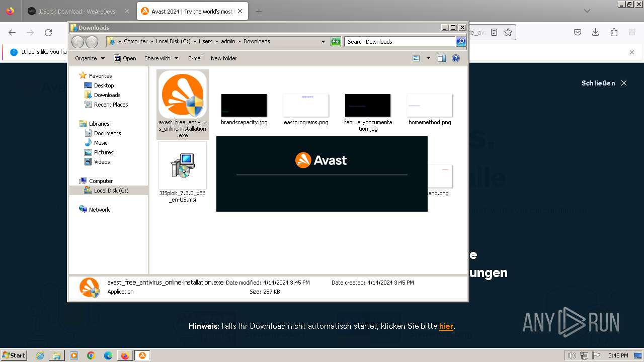Screen dimensions: 644x362
Task: Select februarydocumentation.jpg thumbnail
Action: [368, 105]
